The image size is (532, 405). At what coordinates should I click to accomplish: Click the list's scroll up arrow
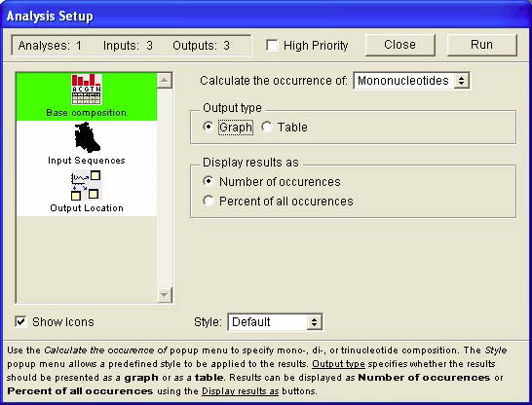(x=165, y=81)
